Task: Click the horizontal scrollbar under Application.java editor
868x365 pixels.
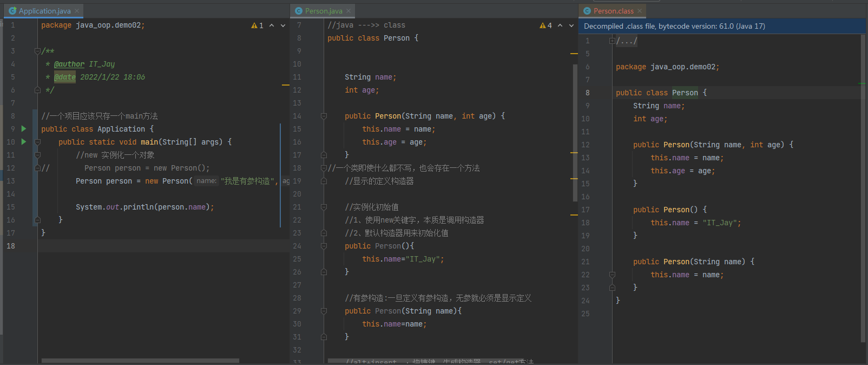Action: click(140, 361)
